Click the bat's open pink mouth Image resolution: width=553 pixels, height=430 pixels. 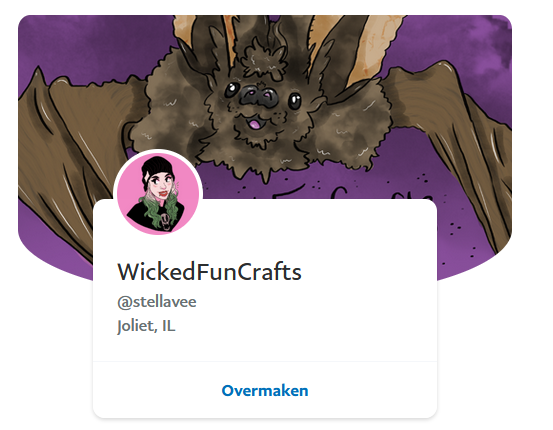click(x=254, y=124)
